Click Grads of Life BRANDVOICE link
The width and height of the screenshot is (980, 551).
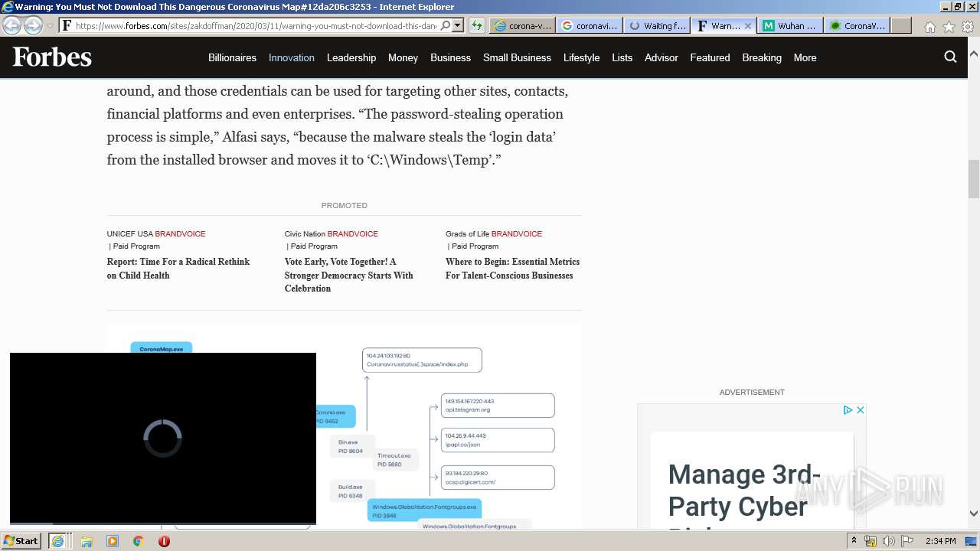point(494,233)
